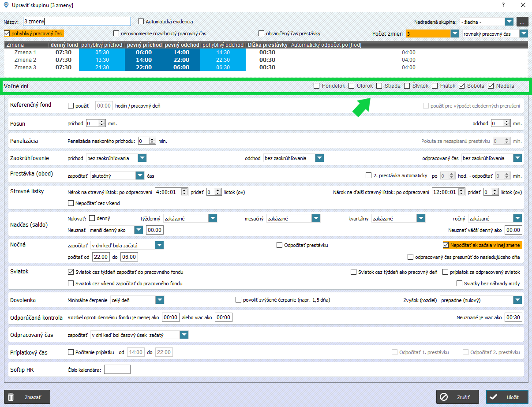This screenshot has width=532, height=407.
Task: Select Zmena 1 pevný príchod cell 06:00
Action: point(144,52)
